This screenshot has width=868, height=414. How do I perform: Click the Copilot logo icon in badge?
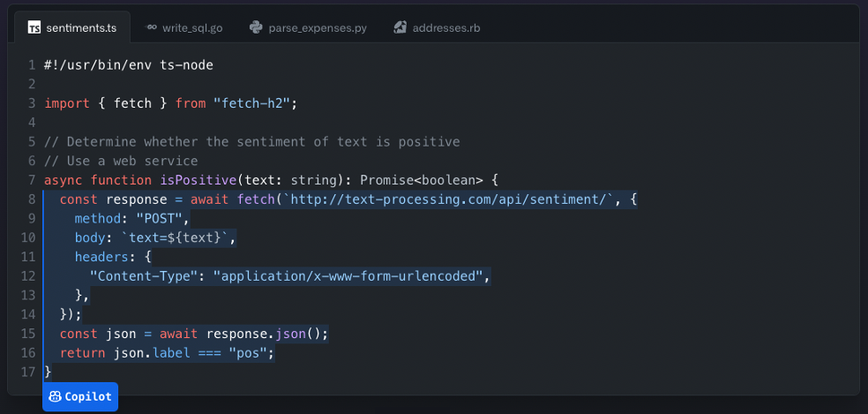(x=55, y=396)
